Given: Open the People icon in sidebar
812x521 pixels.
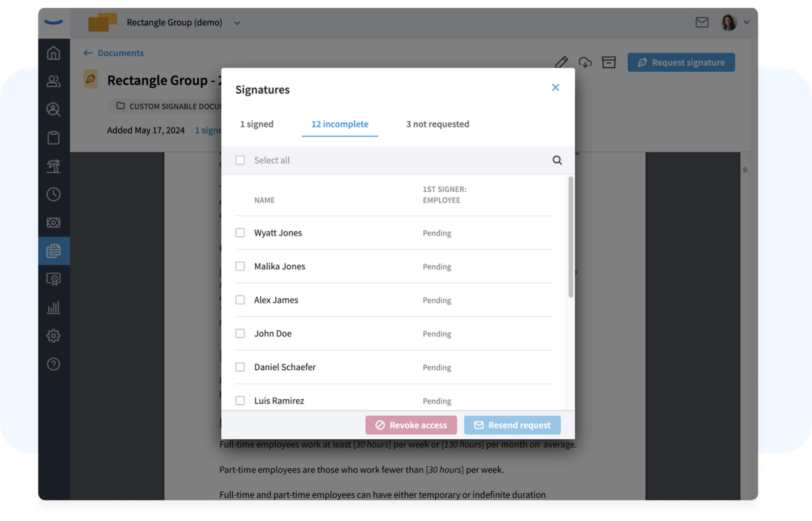Looking at the screenshot, I should [53, 81].
